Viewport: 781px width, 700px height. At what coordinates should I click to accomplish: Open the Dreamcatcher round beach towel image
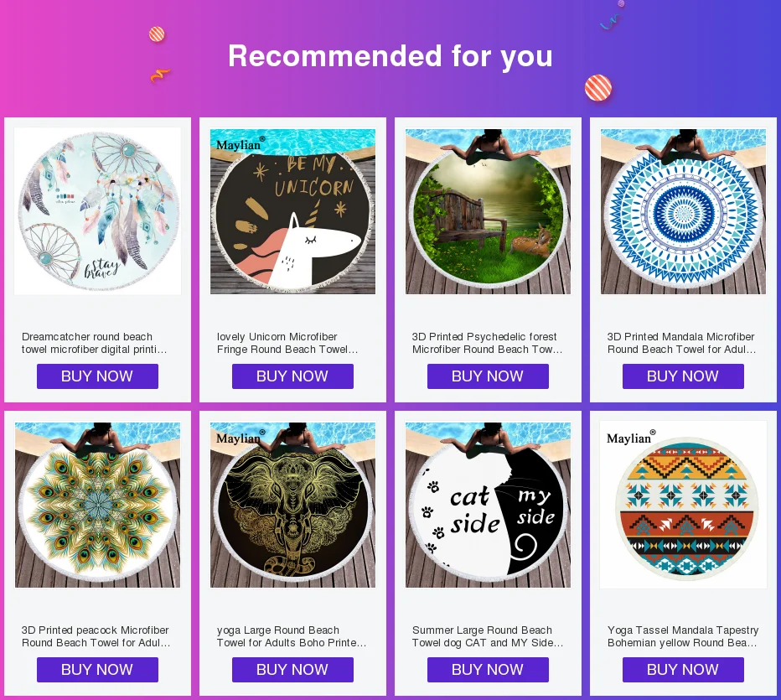click(97, 211)
